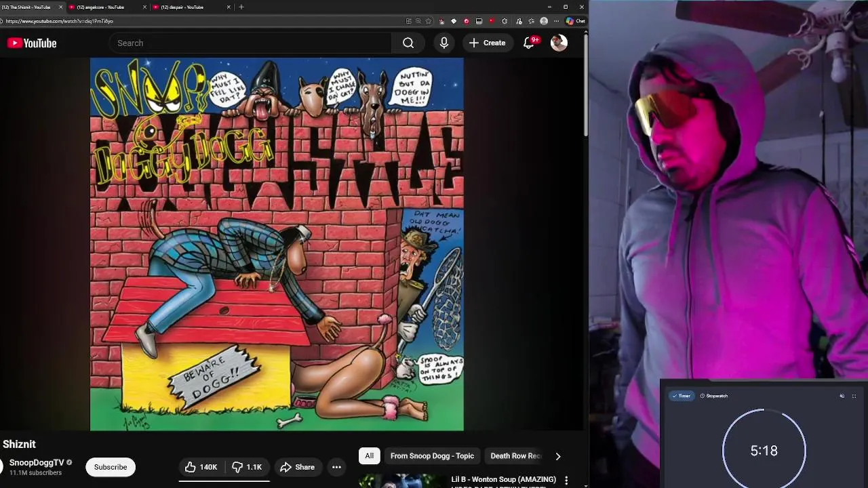
Task: Subscribe to SnoopDoggTV
Action: tap(111, 467)
